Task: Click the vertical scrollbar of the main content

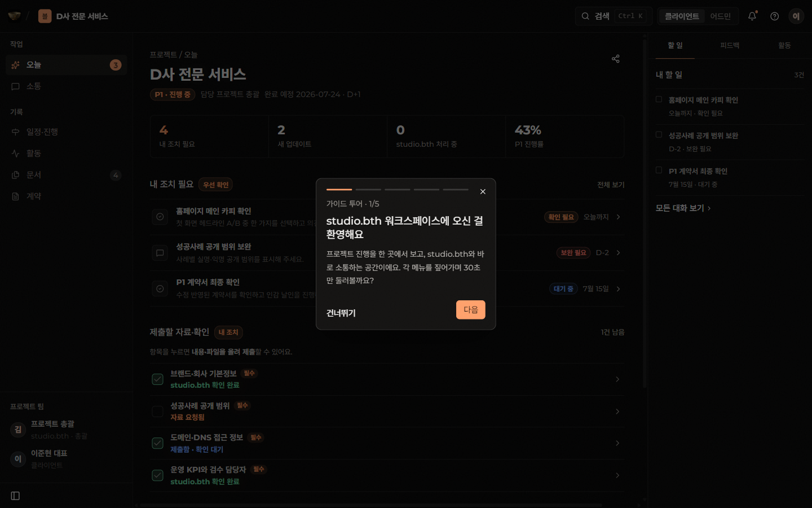Action: pos(645,213)
